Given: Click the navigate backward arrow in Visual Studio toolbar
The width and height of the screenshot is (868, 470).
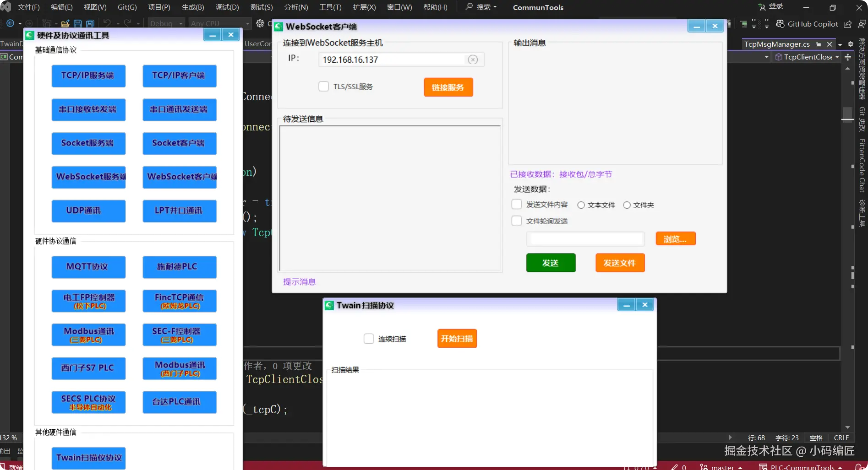Looking at the screenshot, I should click(x=10, y=23).
